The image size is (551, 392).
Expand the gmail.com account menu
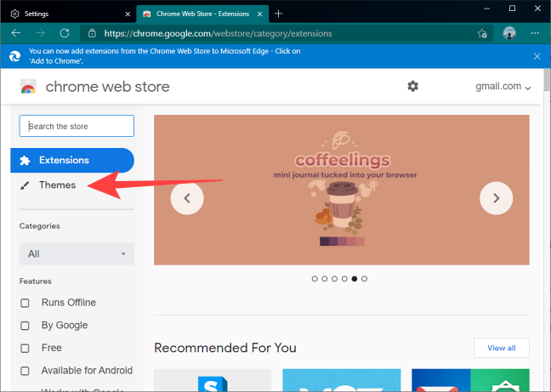(x=503, y=87)
